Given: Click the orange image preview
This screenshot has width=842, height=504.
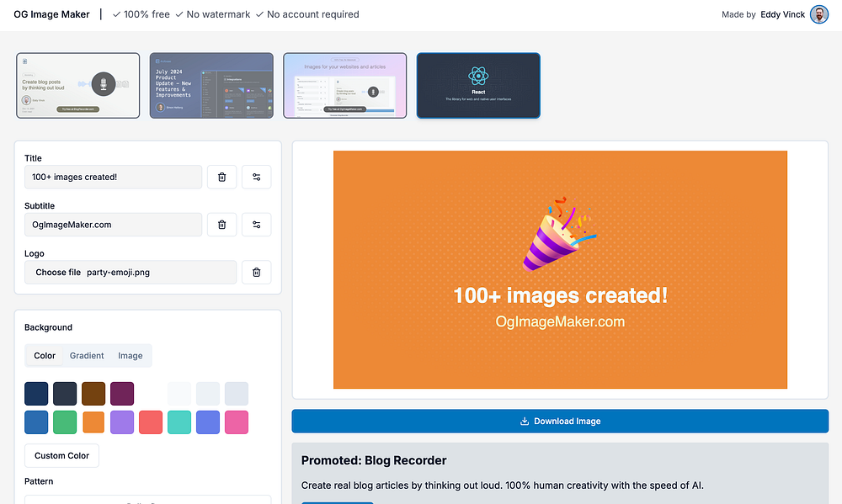Looking at the screenshot, I should coord(560,269).
